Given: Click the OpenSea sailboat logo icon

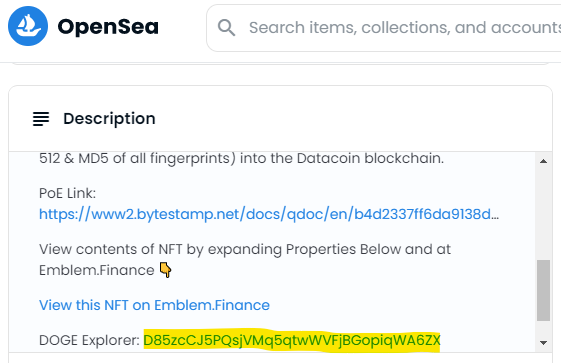Looking at the screenshot, I should click(x=28, y=26).
